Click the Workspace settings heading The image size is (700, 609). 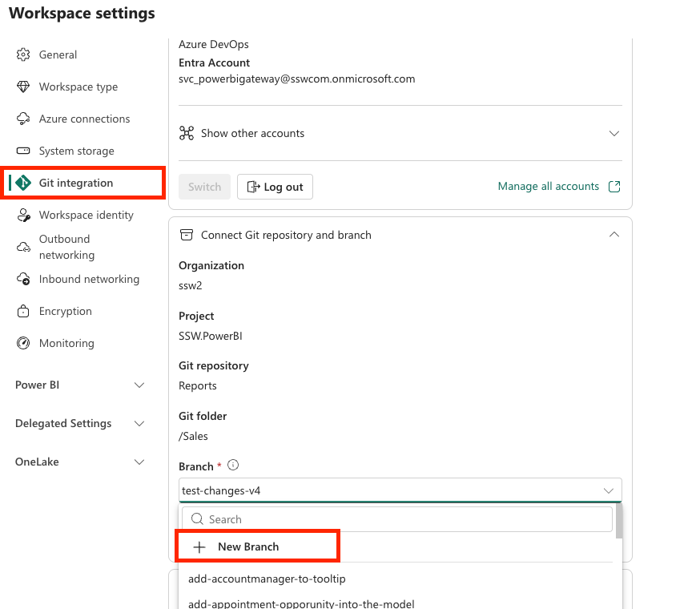tap(82, 13)
